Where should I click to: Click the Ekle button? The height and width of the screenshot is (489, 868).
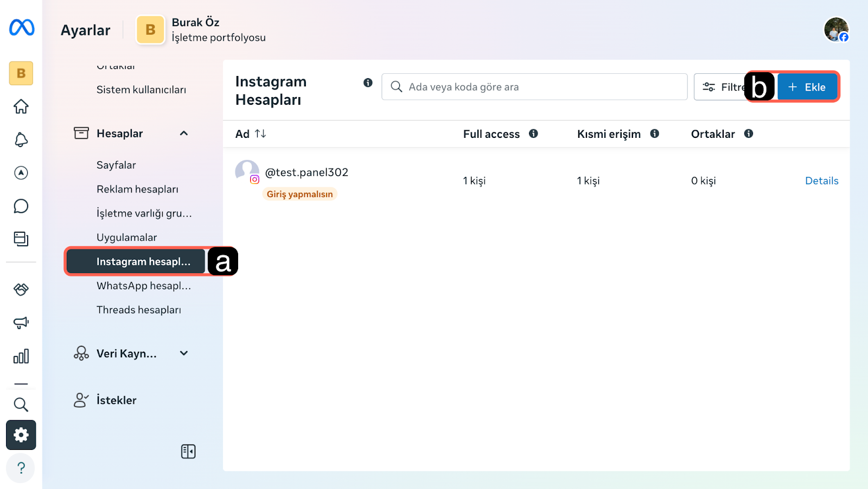[807, 87]
